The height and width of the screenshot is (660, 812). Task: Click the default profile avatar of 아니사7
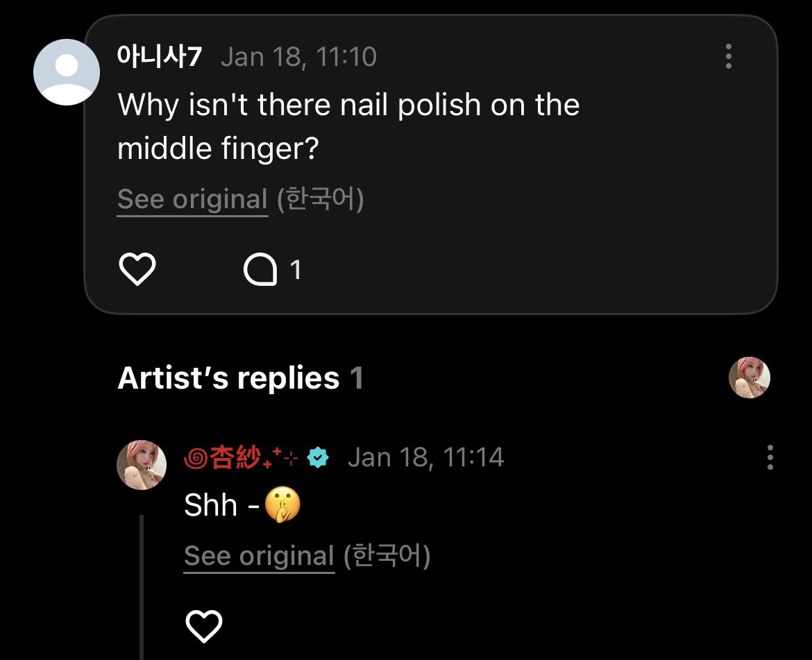point(67,72)
